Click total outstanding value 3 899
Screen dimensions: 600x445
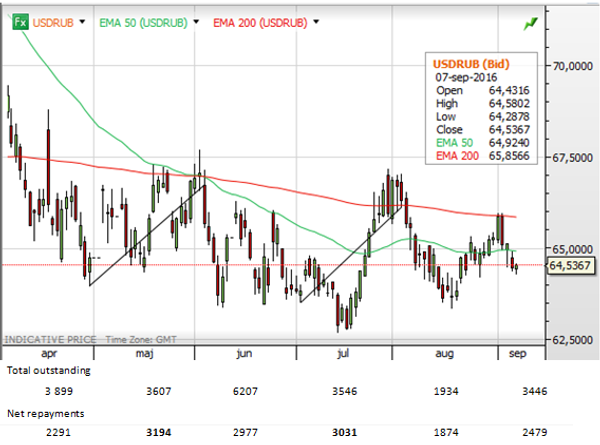[x=59, y=391]
